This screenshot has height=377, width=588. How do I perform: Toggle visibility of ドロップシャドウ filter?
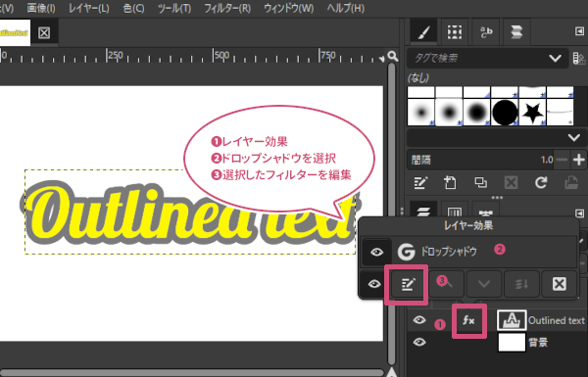(376, 252)
